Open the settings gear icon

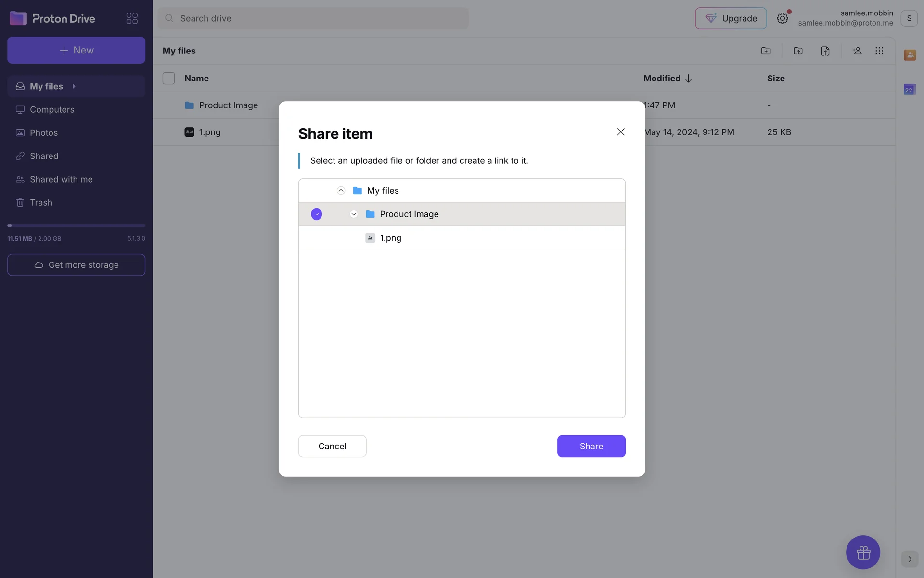(x=782, y=18)
